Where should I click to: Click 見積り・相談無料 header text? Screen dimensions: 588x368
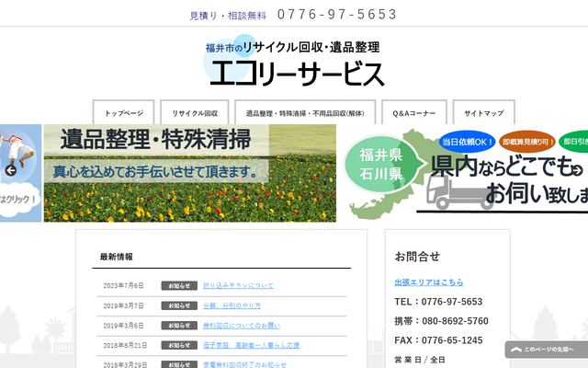[x=228, y=16]
